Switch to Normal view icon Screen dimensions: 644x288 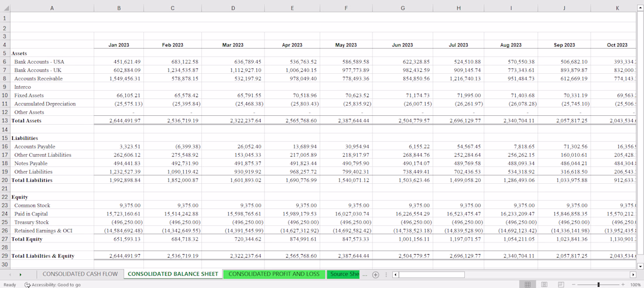coord(527,284)
